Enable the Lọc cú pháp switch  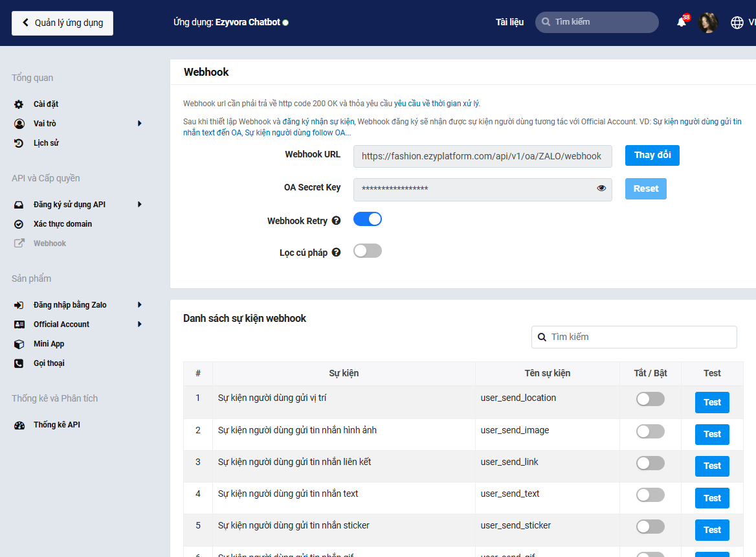click(x=368, y=251)
